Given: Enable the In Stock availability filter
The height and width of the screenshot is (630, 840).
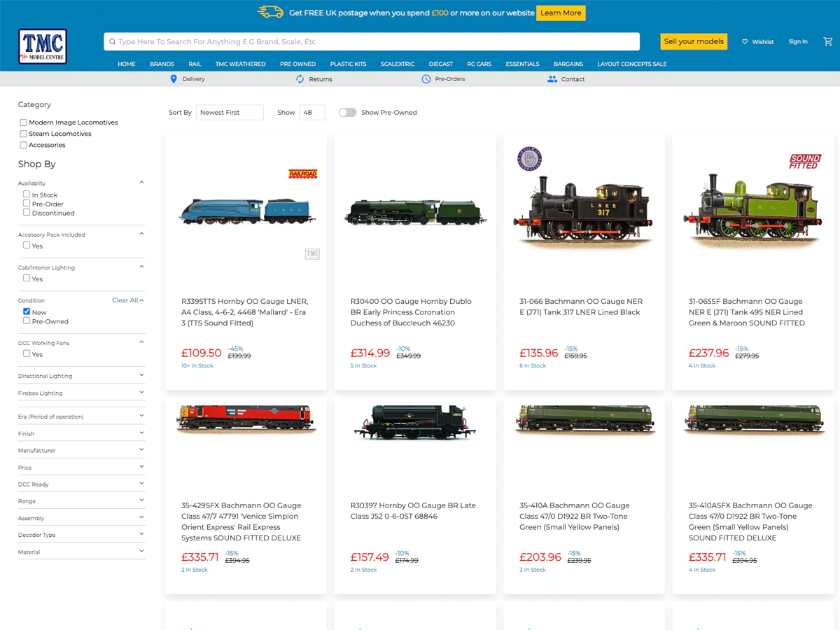Looking at the screenshot, I should click(27, 195).
